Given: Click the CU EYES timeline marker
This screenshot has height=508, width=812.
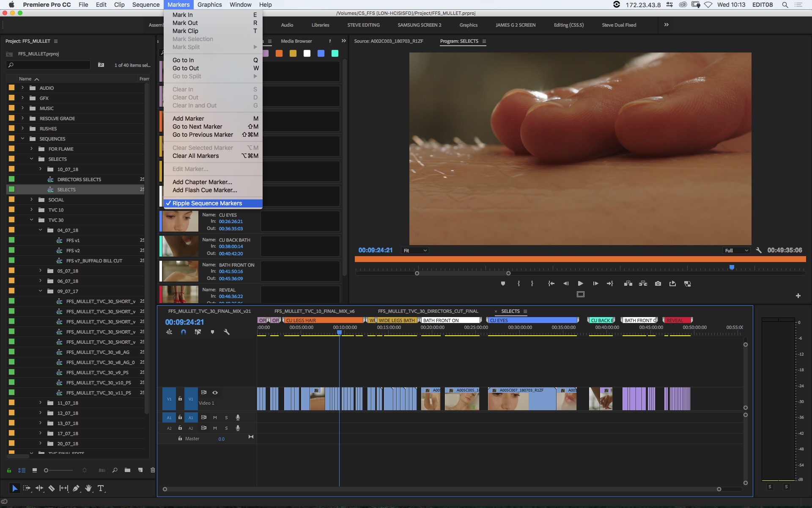Looking at the screenshot, I should (532, 320).
